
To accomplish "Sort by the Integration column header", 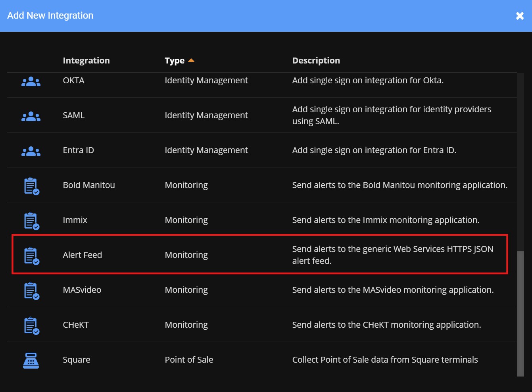I will [x=86, y=60].
